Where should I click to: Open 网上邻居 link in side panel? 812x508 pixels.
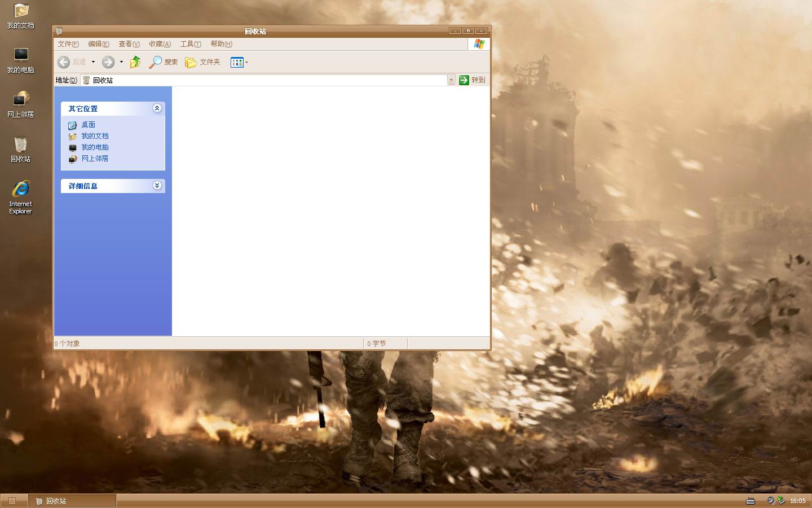tap(95, 159)
